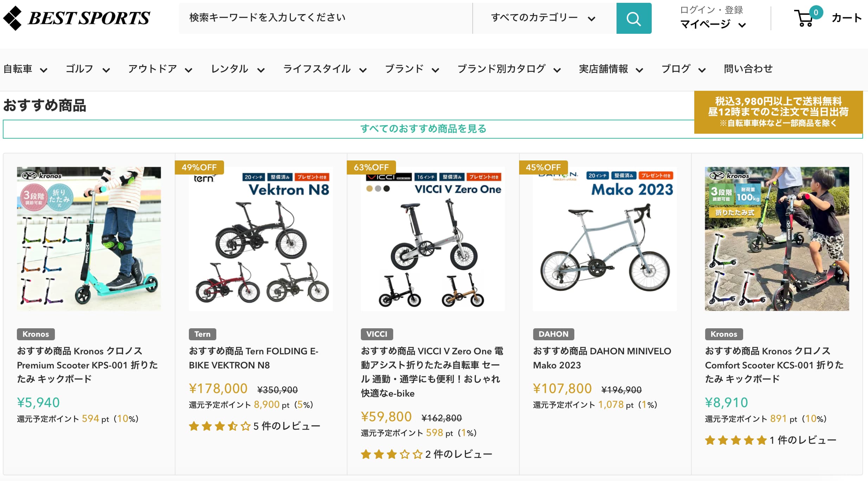This screenshot has height=481, width=868.
Task: Click the BEST SPORTS diamond logo
Action: tap(13, 18)
